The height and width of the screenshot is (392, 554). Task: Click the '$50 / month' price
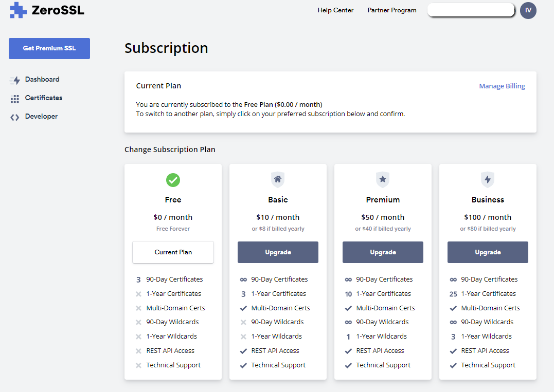pos(383,217)
